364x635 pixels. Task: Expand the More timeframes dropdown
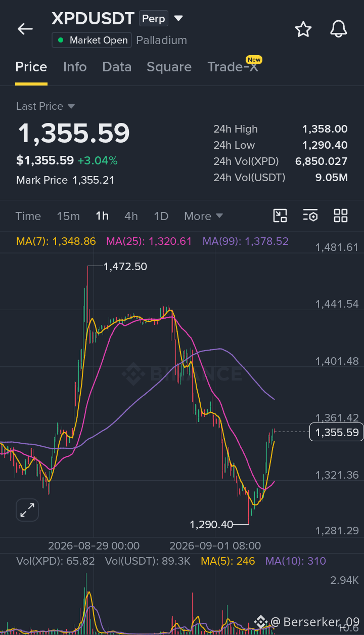(x=203, y=216)
